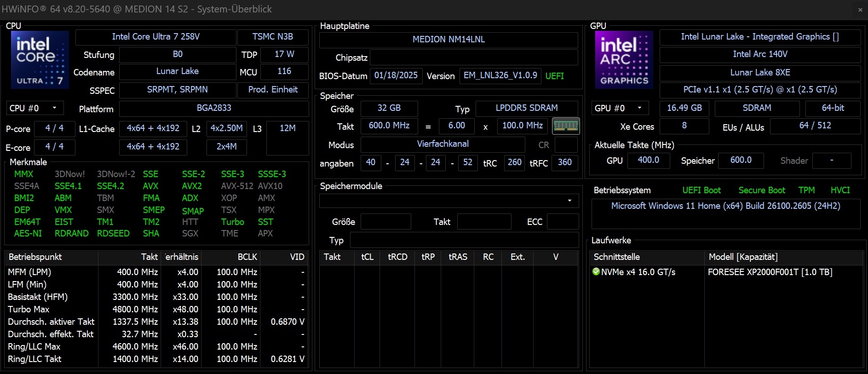Click the AVX2 feature flag
868x374 pixels.
click(192, 186)
